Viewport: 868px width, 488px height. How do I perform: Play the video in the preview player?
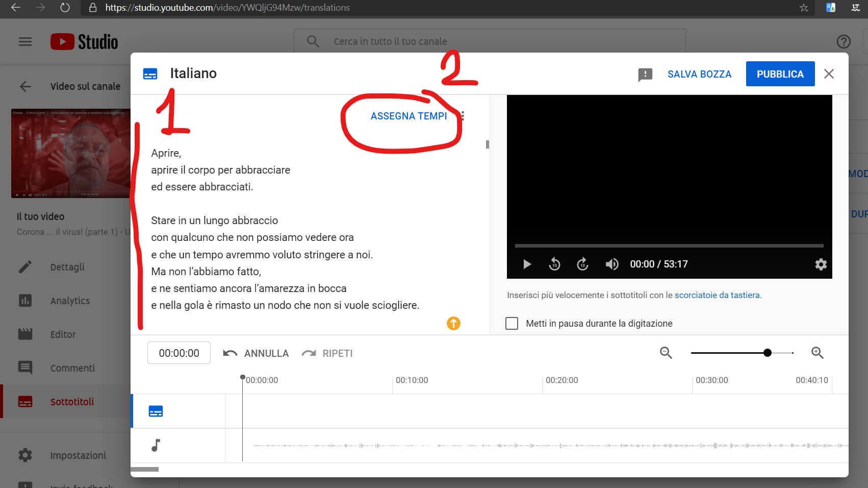[x=527, y=264]
